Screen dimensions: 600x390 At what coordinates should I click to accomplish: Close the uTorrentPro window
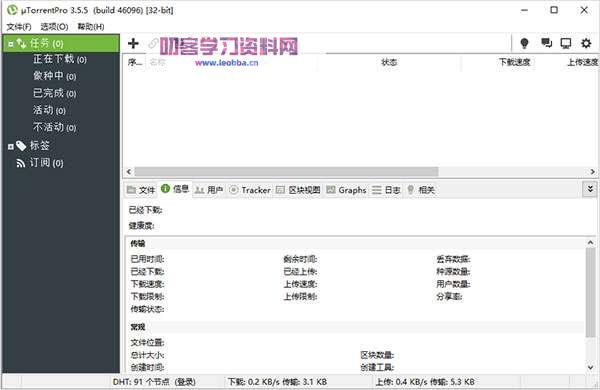(x=584, y=10)
